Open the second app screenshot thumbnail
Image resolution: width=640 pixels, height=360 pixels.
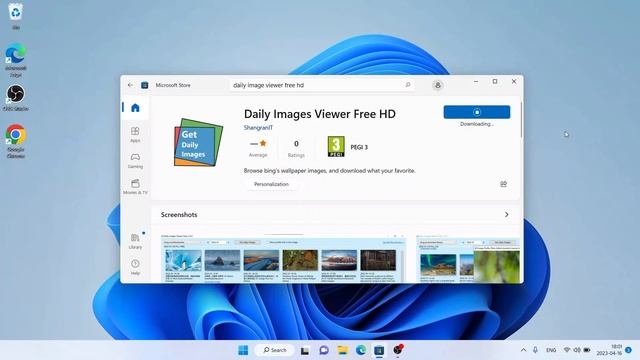point(468,258)
